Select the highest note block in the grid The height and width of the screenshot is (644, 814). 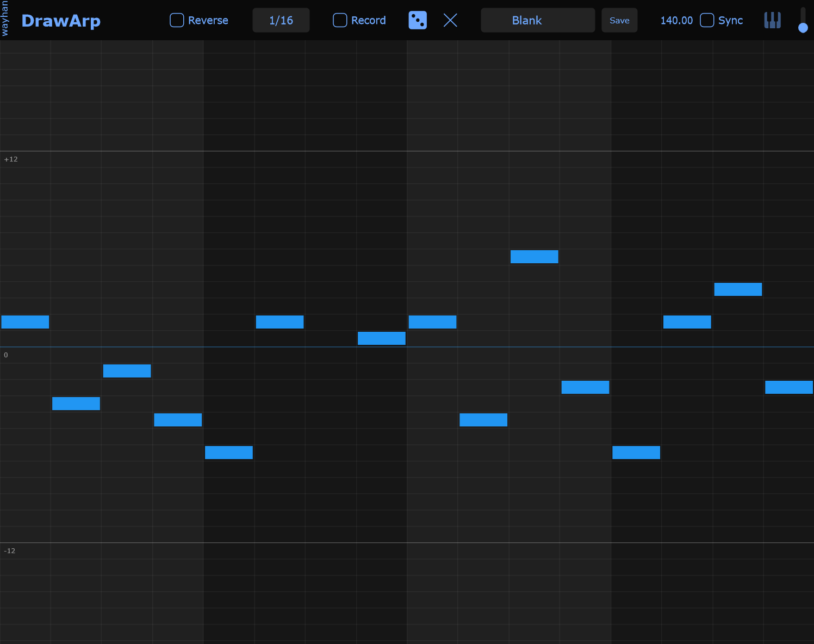point(535,257)
